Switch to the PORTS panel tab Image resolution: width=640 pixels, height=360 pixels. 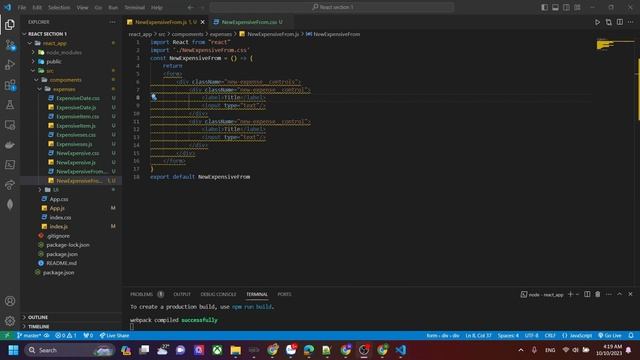click(x=284, y=294)
